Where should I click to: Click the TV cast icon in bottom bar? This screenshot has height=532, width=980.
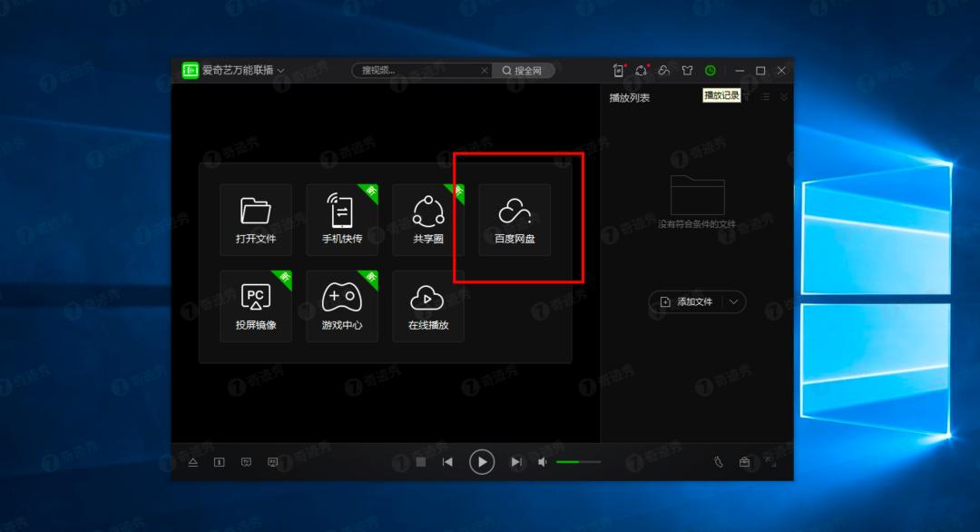246,462
